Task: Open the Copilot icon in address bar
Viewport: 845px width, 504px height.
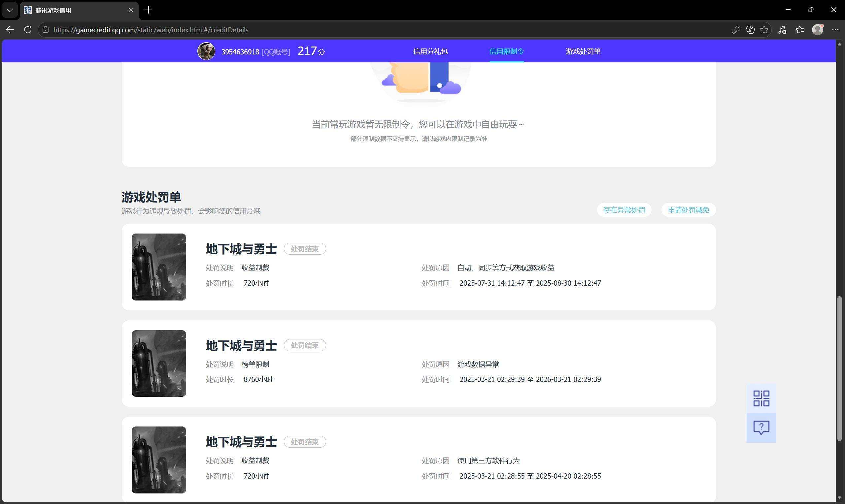Action: pyautogui.click(x=750, y=30)
